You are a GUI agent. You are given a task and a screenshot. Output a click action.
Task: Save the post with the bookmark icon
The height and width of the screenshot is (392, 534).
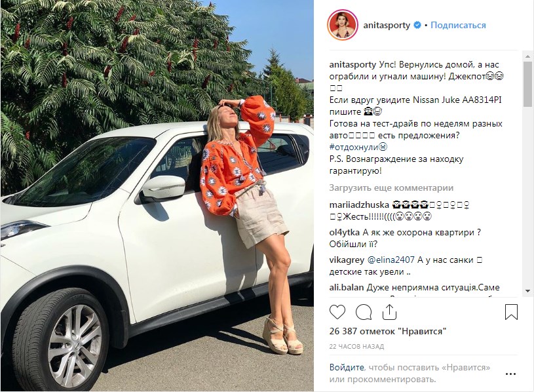coord(511,312)
